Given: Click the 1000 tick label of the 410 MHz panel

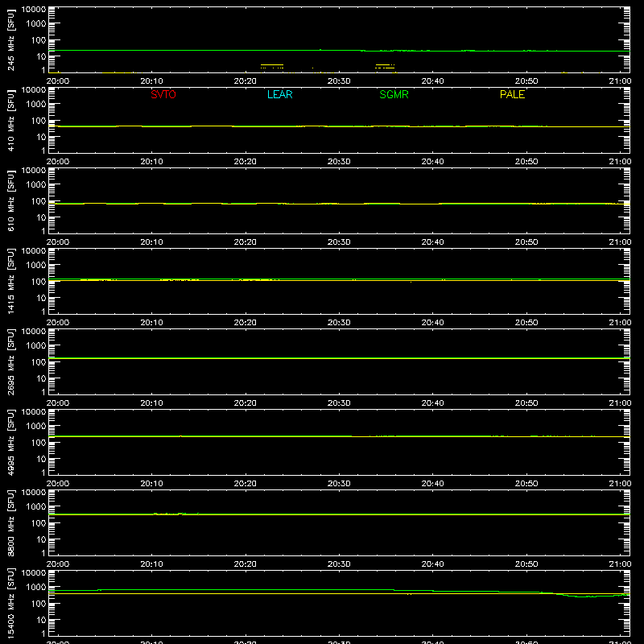Looking at the screenshot, I should click(x=36, y=105).
